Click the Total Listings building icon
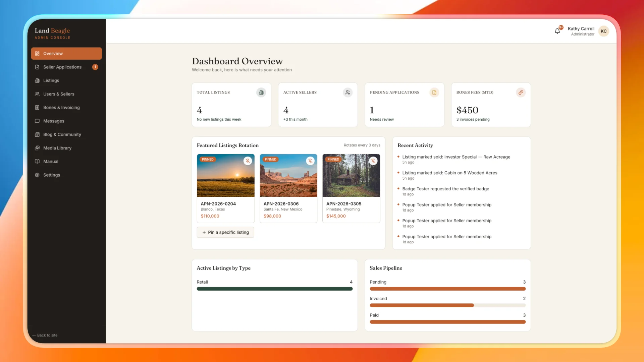This screenshot has height=362, width=644. pyautogui.click(x=261, y=93)
